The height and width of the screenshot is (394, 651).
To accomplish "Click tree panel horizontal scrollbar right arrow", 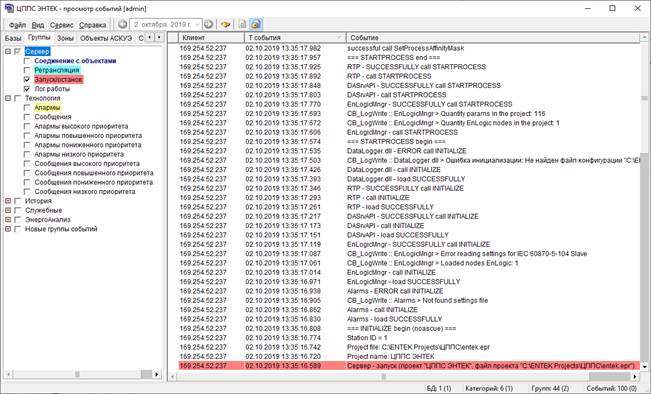I will pyautogui.click(x=157, y=374).
